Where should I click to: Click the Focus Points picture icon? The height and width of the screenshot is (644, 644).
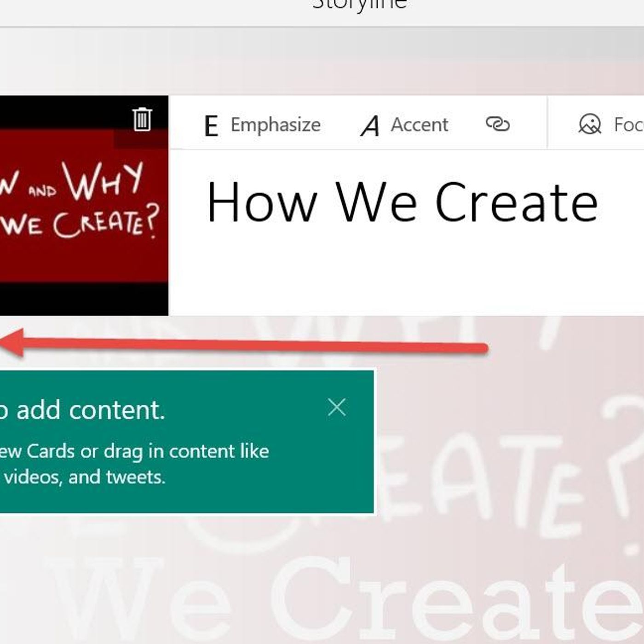click(589, 124)
